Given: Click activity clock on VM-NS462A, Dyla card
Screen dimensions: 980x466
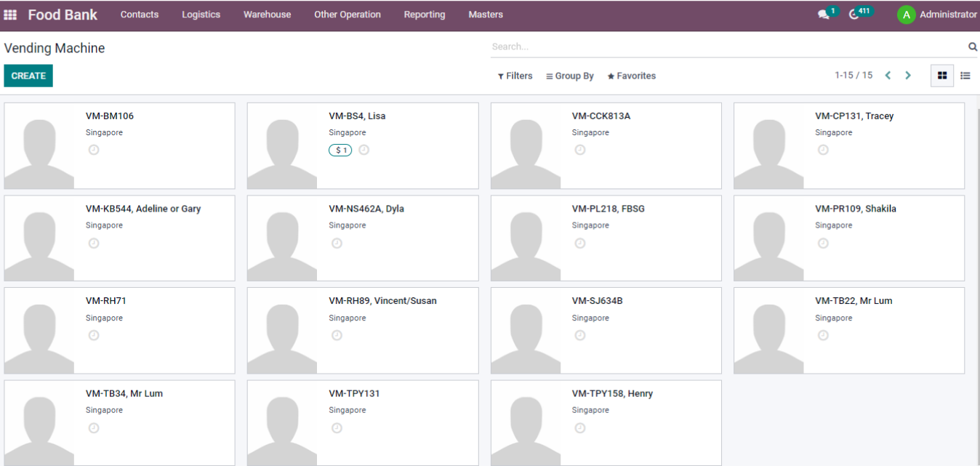Looking at the screenshot, I should [x=337, y=243].
